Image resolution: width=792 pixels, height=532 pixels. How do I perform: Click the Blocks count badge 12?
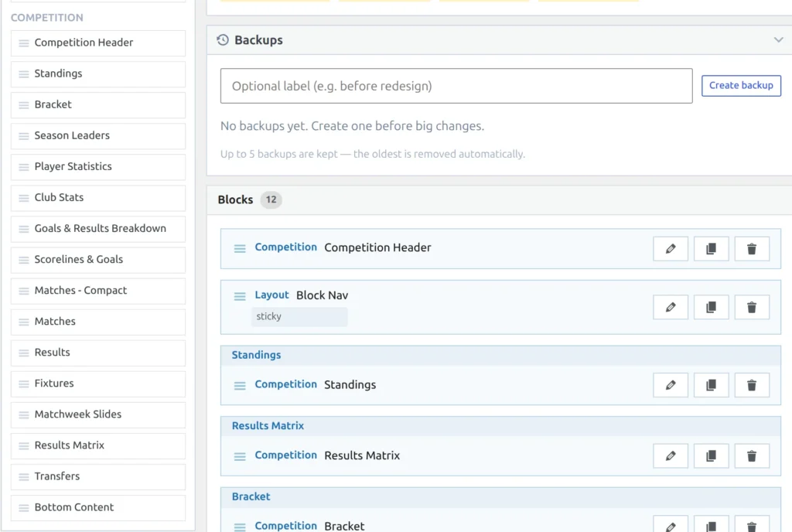click(271, 199)
